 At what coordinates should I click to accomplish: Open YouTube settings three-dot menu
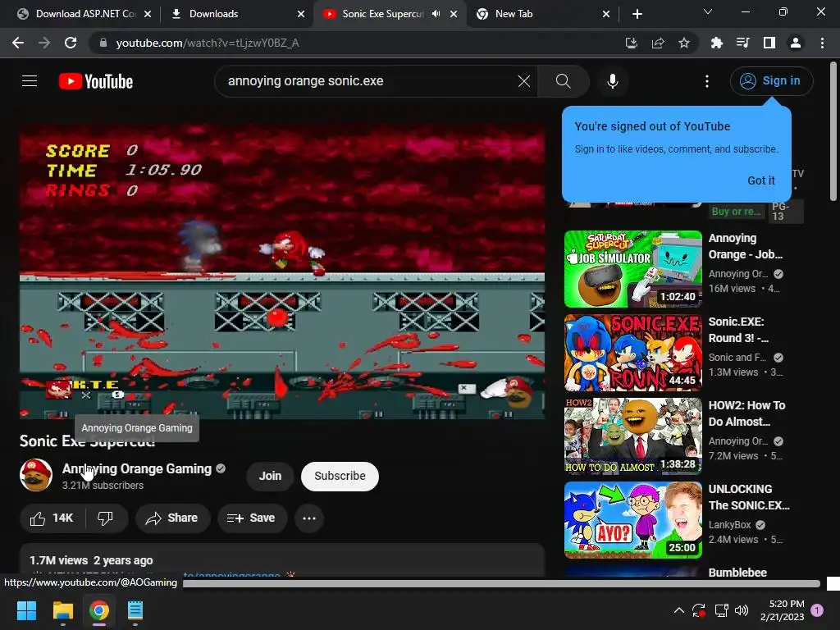[706, 81]
